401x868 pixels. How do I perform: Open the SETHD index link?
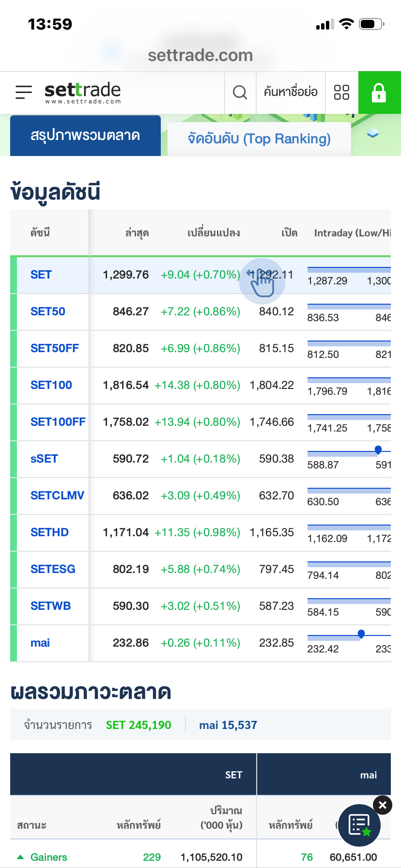click(x=49, y=532)
